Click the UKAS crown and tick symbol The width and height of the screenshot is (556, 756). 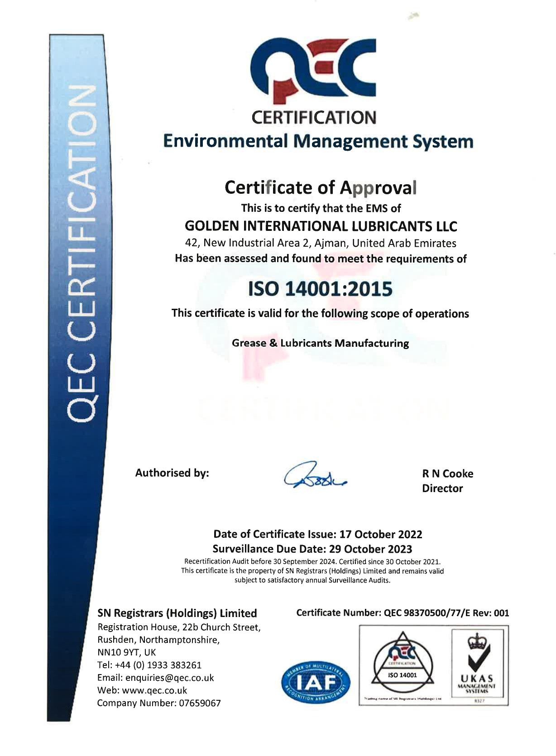(476, 652)
